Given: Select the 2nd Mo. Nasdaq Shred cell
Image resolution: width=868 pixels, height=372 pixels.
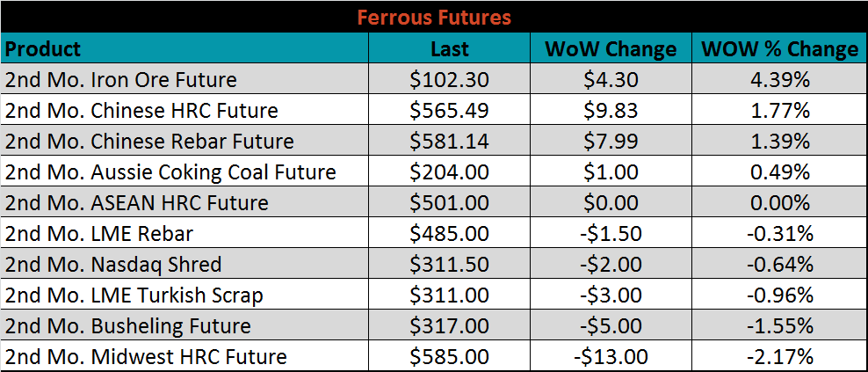Looking at the screenshot, I should [113, 265].
